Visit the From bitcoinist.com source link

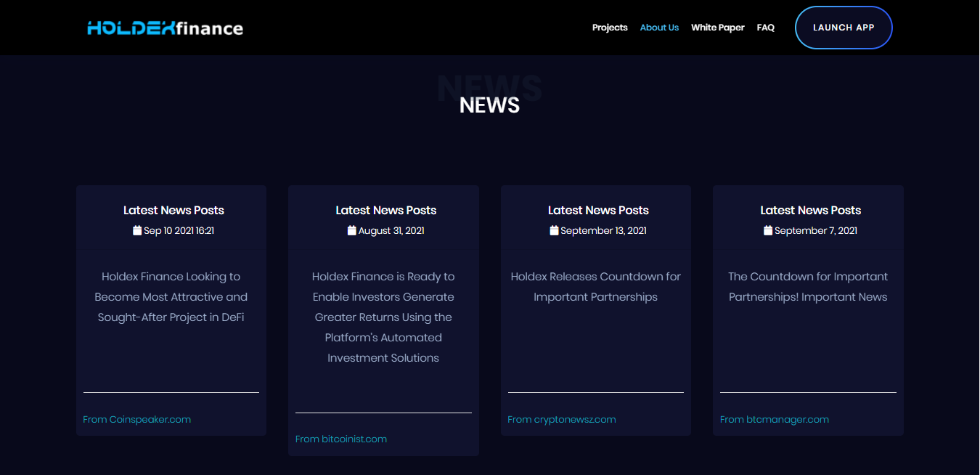pos(341,439)
